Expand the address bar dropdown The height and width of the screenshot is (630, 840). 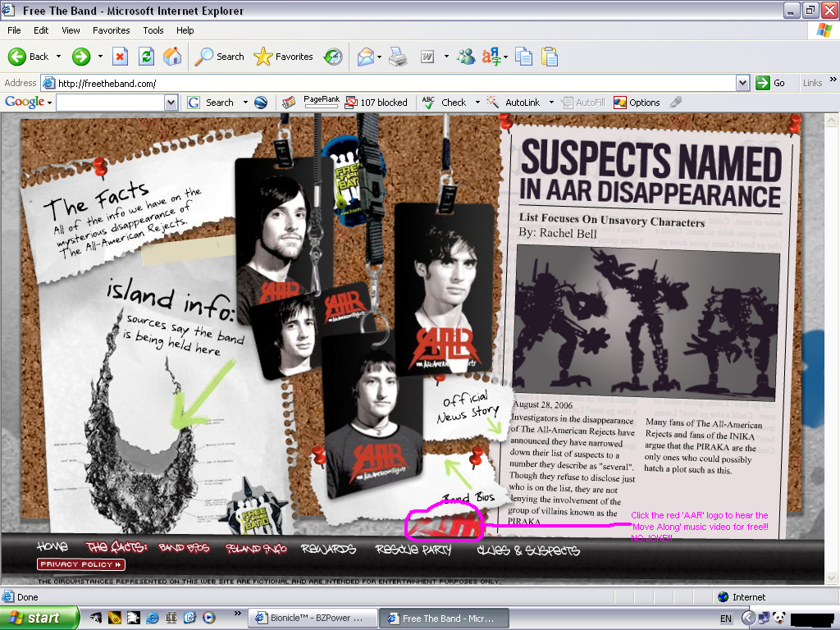[x=742, y=83]
